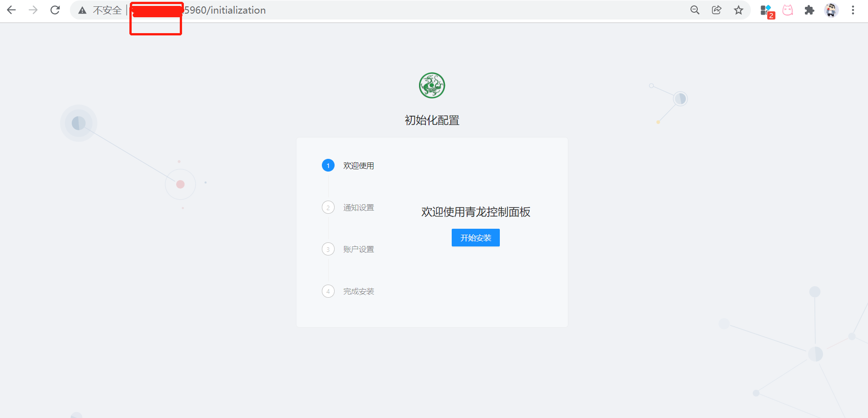
Task: Click the Qinglong dragon logo
Action: point(431,85)
